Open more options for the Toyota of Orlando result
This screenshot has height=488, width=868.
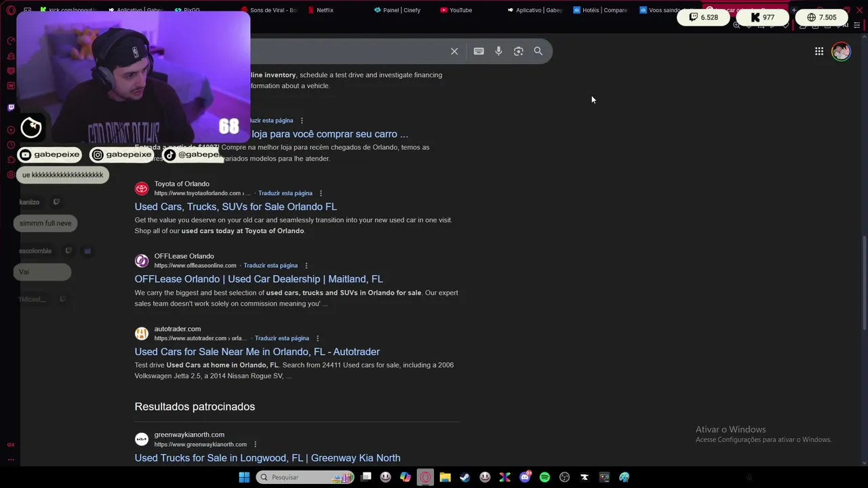(x=321, y=193)
